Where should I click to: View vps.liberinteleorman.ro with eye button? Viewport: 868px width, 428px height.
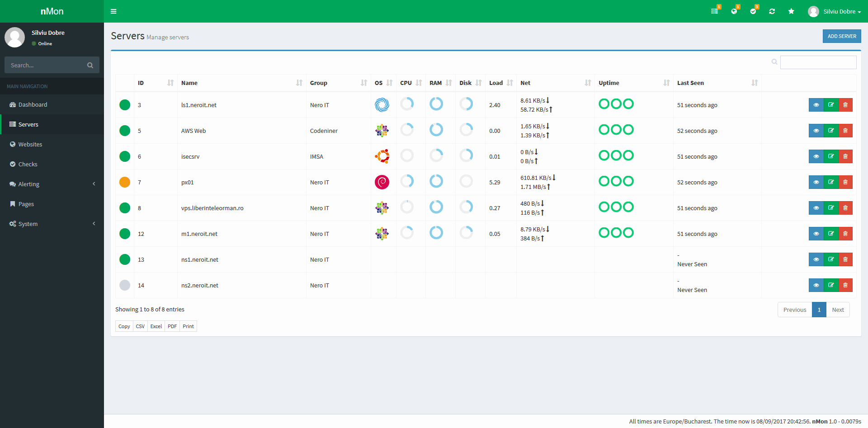pyautogui.click(x=816, y=208)
